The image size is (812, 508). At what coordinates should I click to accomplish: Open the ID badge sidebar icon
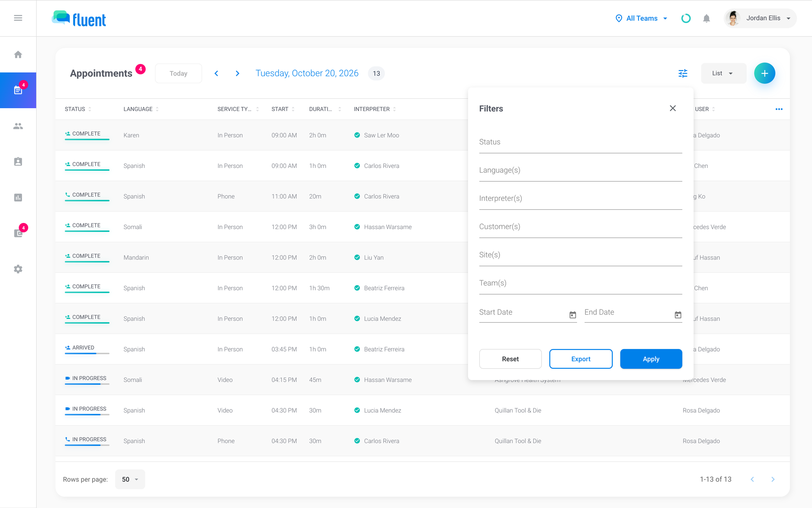click(x=18, y=162)
